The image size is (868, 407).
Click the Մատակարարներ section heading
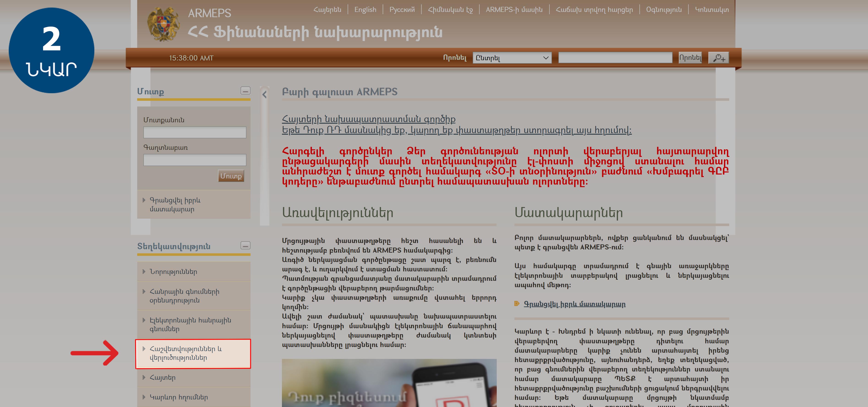point(568,213)
